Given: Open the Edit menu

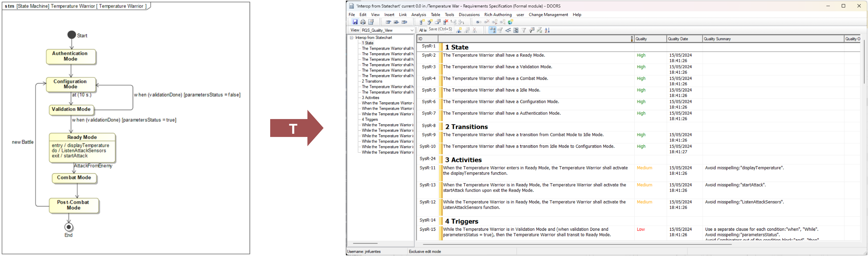Looking at the screenshot, I should click(x=363, y=15).
